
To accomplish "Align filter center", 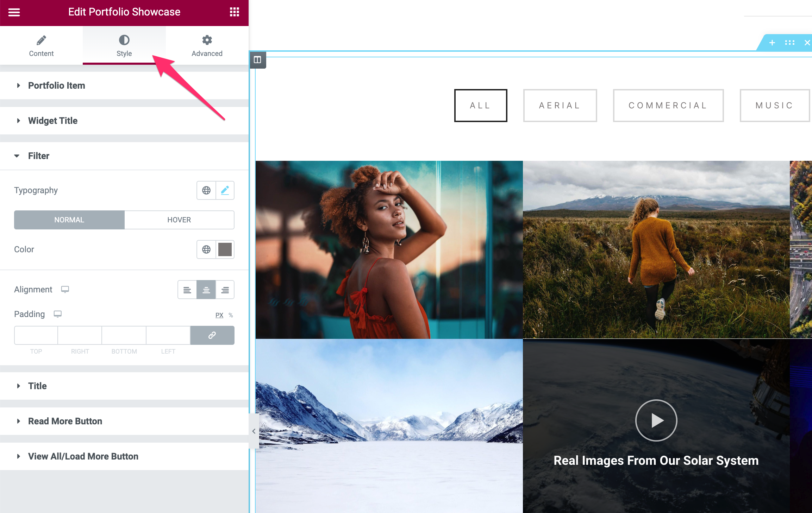I will click(206, 290).
